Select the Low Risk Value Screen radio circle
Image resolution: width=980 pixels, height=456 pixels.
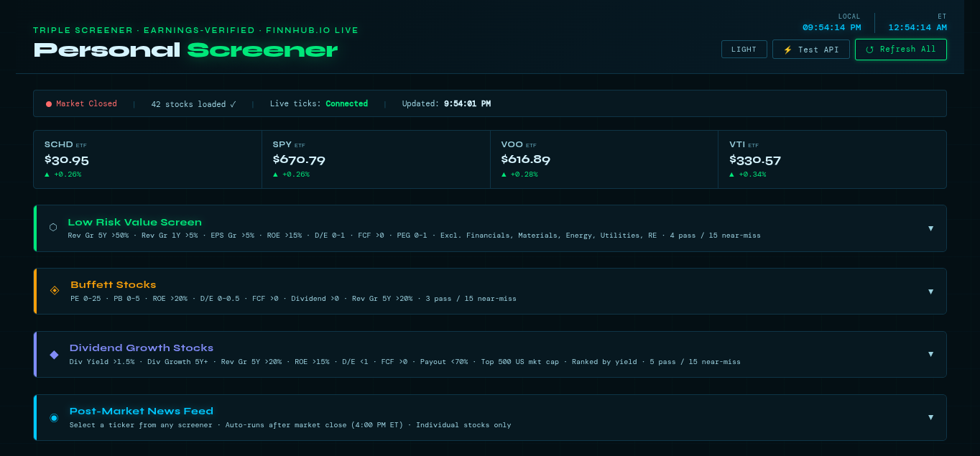coord(53,228)
